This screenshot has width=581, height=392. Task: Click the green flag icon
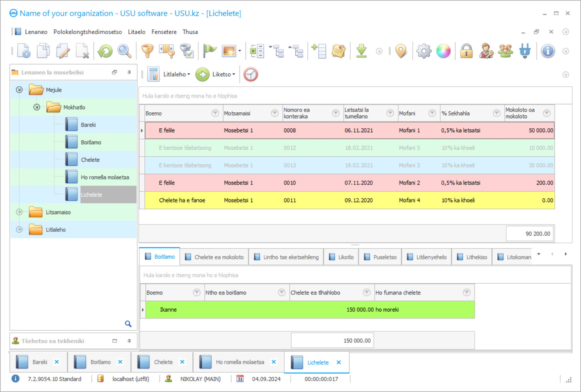click(209, 51)
